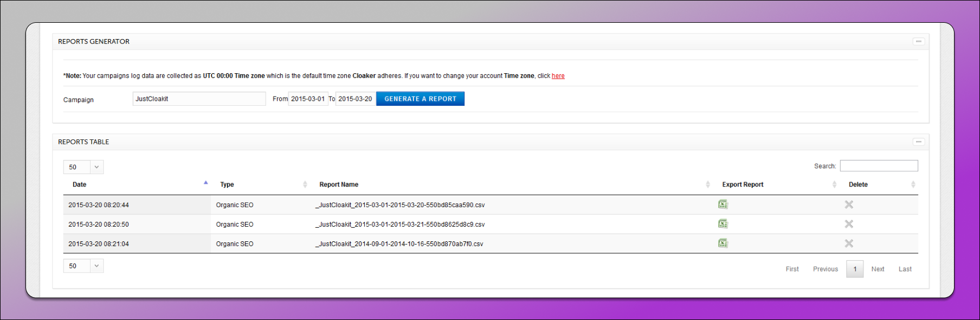Open the bottom rows-per-page dropdown
Viewport: 980px width, 320px height.
coord(83,266)
